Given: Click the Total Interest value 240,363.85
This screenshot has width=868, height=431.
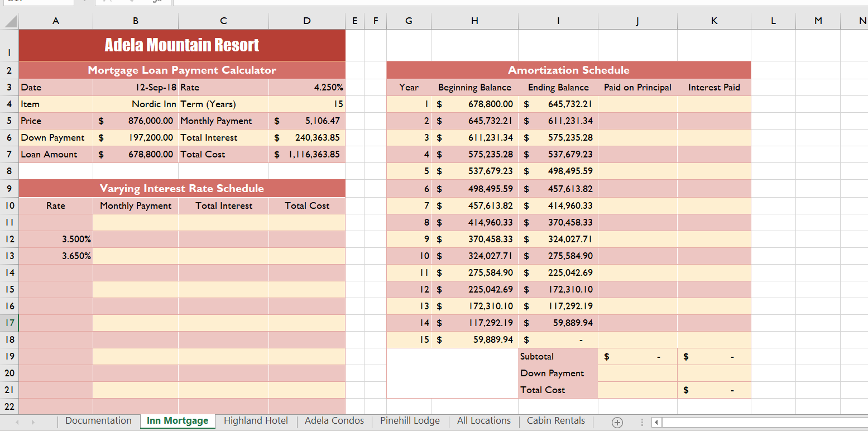Looking at the screenshot, I should point(307,138).
